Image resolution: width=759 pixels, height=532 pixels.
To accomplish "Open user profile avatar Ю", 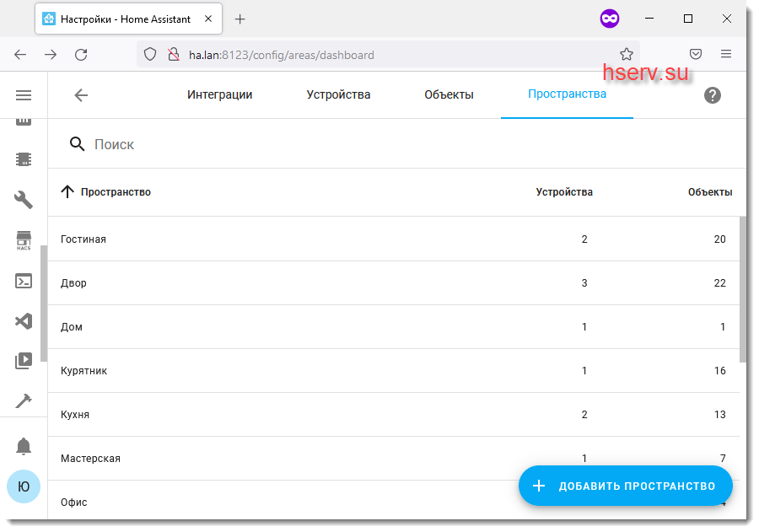I will 24,486.
